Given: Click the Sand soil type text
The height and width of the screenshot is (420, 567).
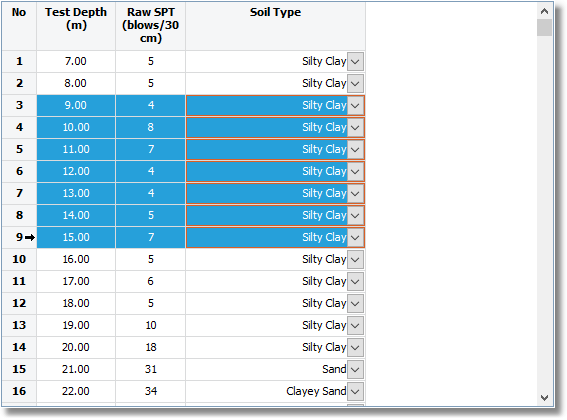Looking at the screenshot, I should 334,369.
